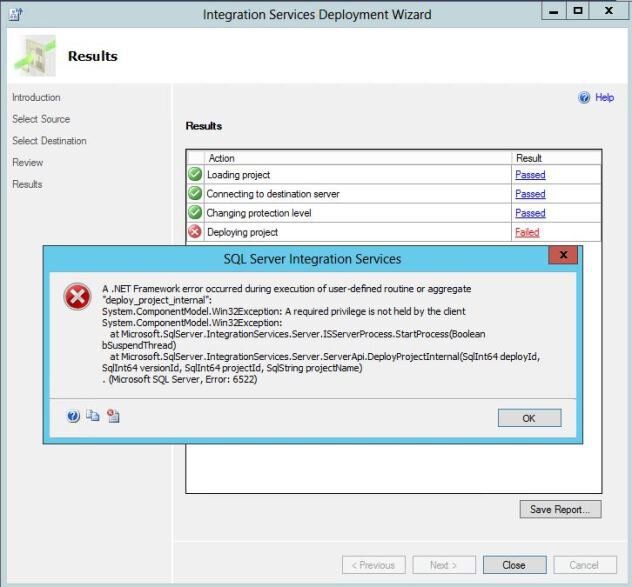This screenshot has width=632, height=587.
Task: Open the Passed link for Loading project
Action: pos(530,175)
